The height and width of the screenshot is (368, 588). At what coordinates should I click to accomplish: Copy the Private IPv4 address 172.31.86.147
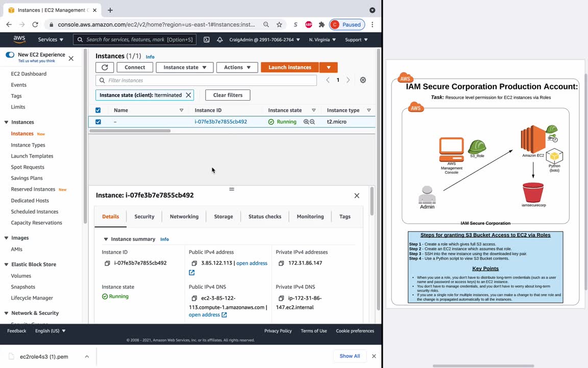pyautogui.click(x=281, y=263)
